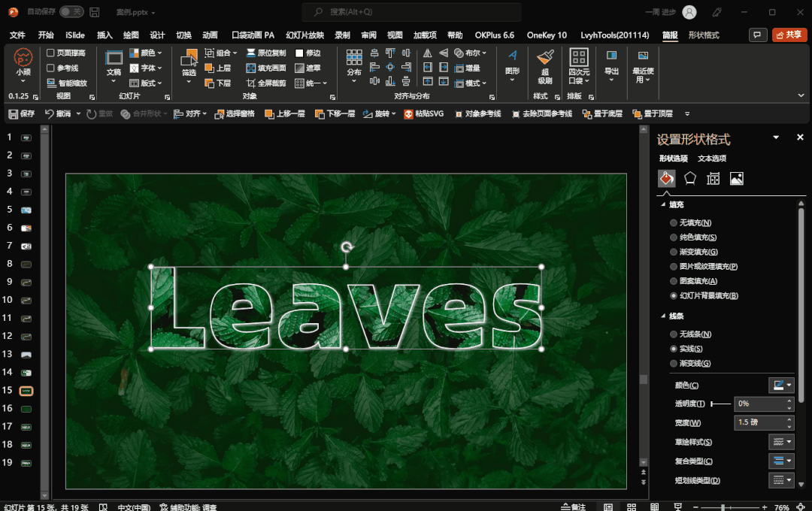Open the 短划线类型 dash type dropdown
Viewport: 812px width, 511px height.
[x=781, y=480]
